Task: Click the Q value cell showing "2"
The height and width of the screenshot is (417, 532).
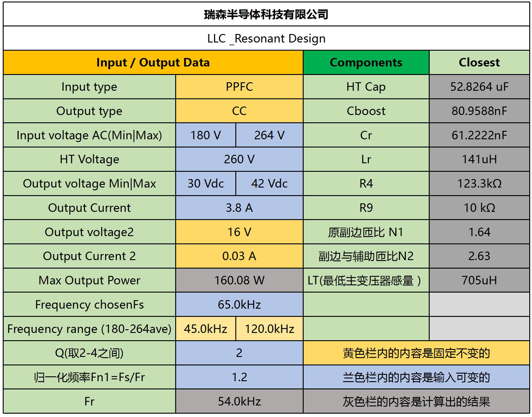Action: pos(239,353)
